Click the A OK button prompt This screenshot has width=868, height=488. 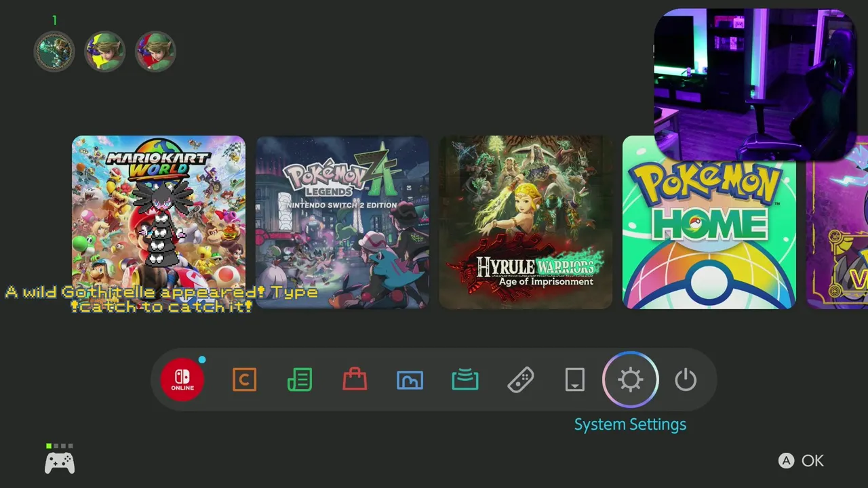(801, 461)
